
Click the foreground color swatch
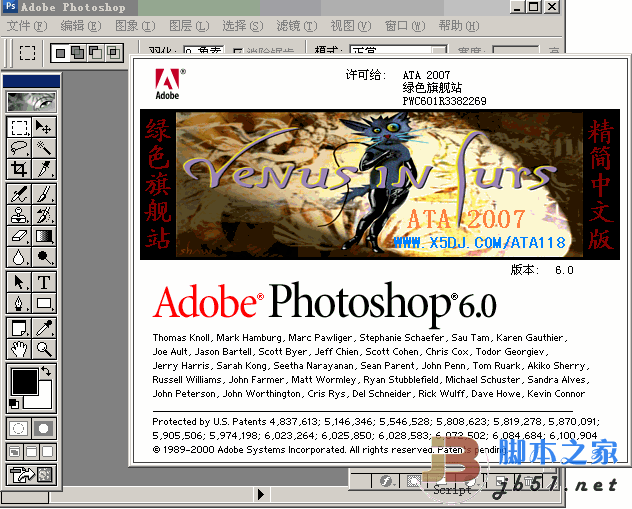coord(24,381)
